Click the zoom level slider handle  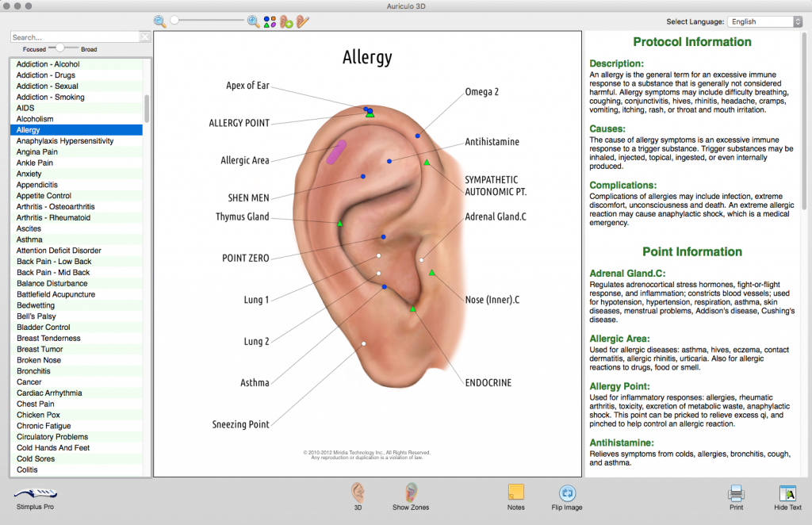pyautogui.click(x=174, y=20)
